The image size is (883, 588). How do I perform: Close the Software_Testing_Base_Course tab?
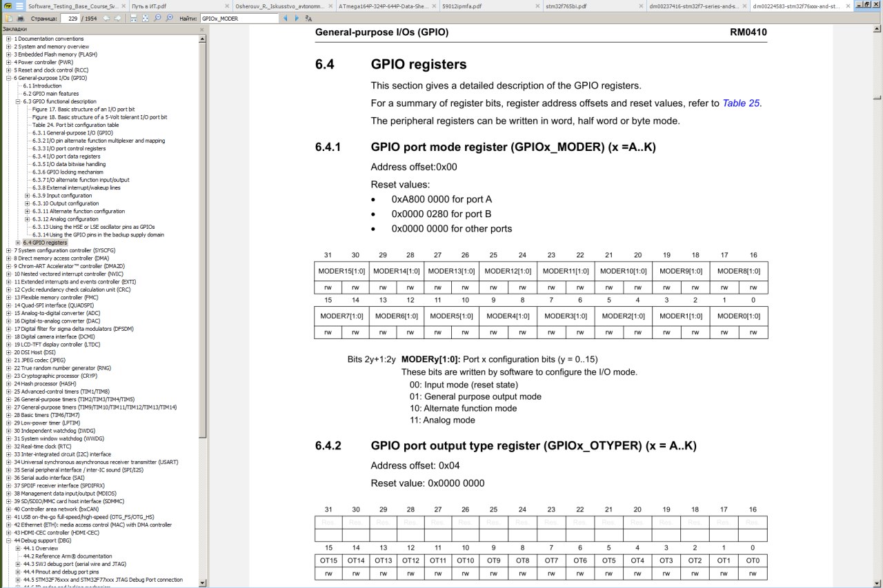coord(123,6)
